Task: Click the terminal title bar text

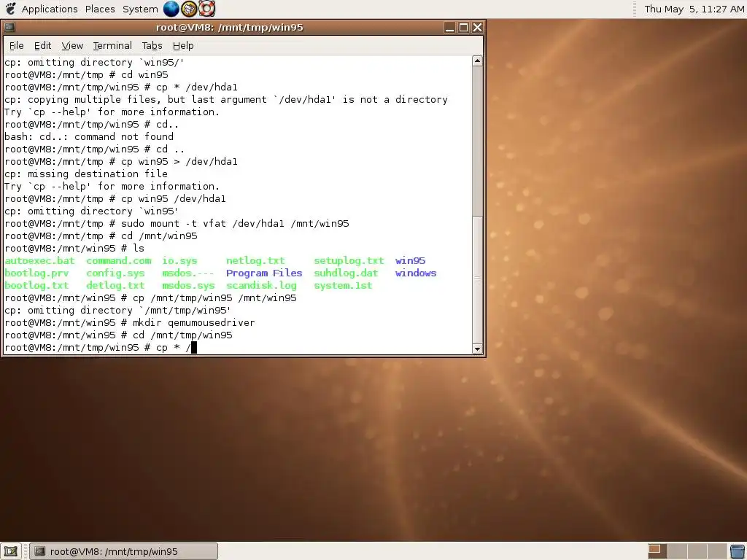Action: 230,27
